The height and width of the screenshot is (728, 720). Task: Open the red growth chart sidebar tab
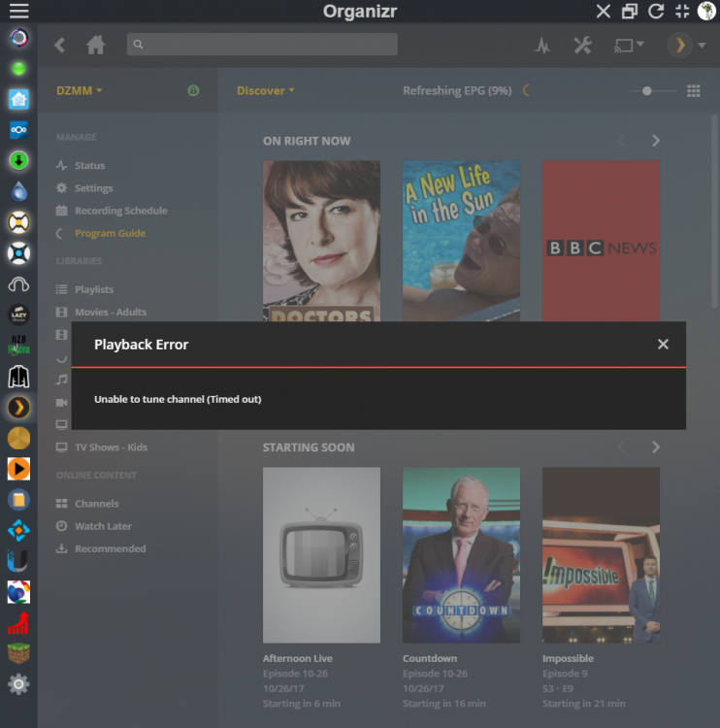coord(18,622)
